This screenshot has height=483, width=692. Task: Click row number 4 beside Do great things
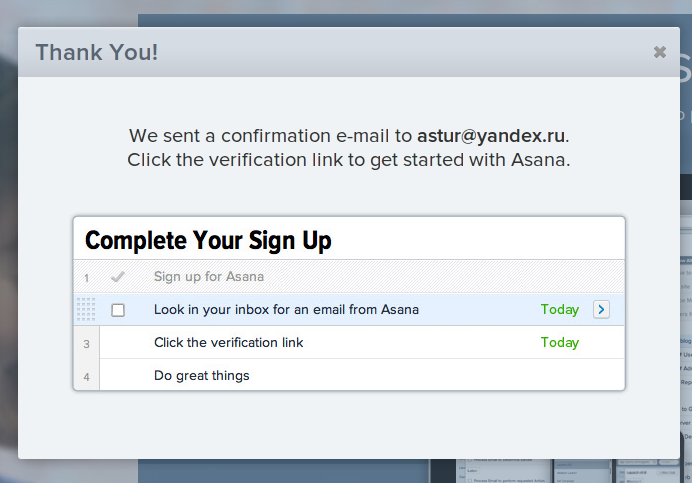87,377
